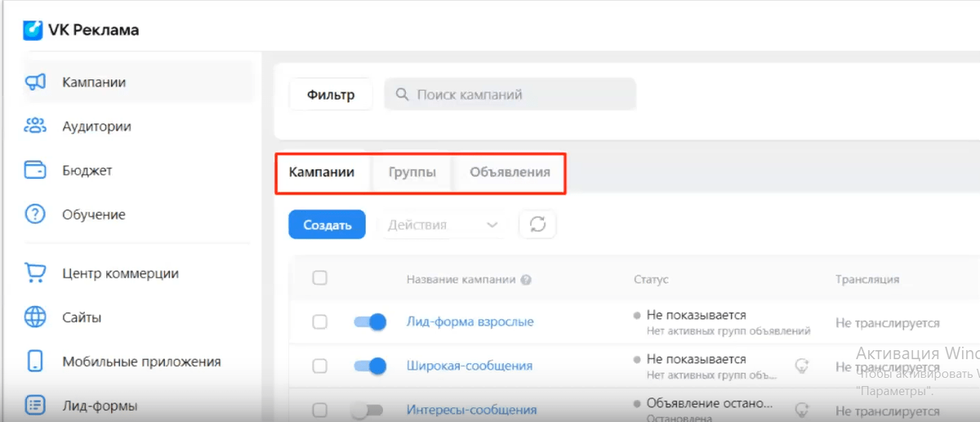Viewport: 980px width, 422px height.
Task: Click lightbulb hint icon in Широкая-сообщения row
Action: [x=802, y=364]
